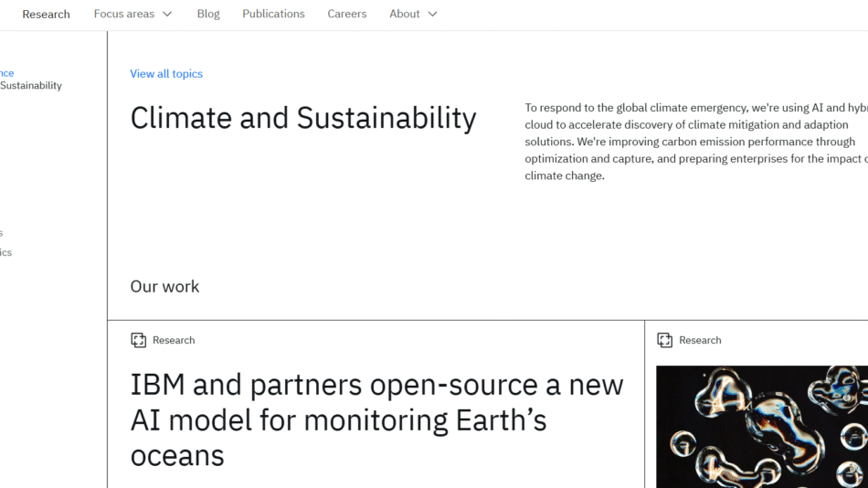The image size is (868, 488).
Task: Expand the About menu
Action: (413, 14)
